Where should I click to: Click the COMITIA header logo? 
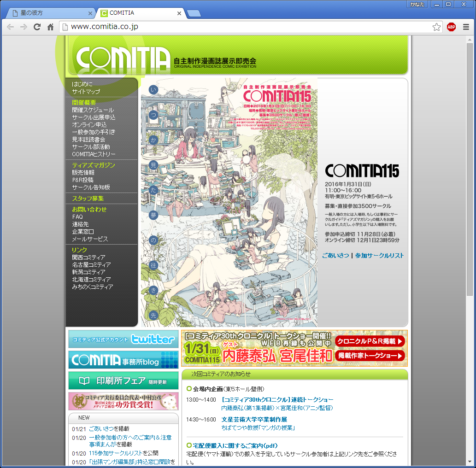click(x=123, y=58)
